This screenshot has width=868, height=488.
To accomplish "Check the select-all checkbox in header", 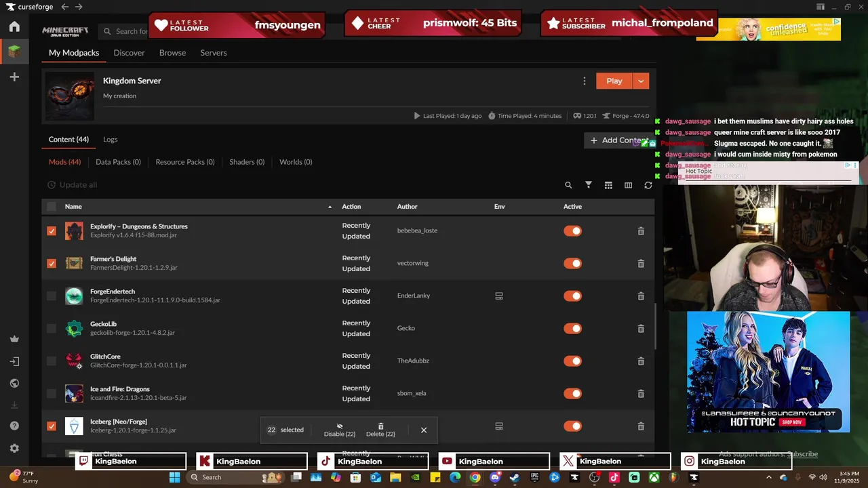I will click(x=52, y=207).
